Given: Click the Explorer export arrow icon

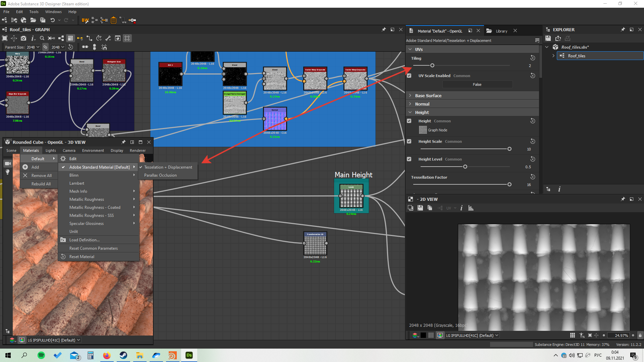Looking at the screenshot, I should [558, 38].
